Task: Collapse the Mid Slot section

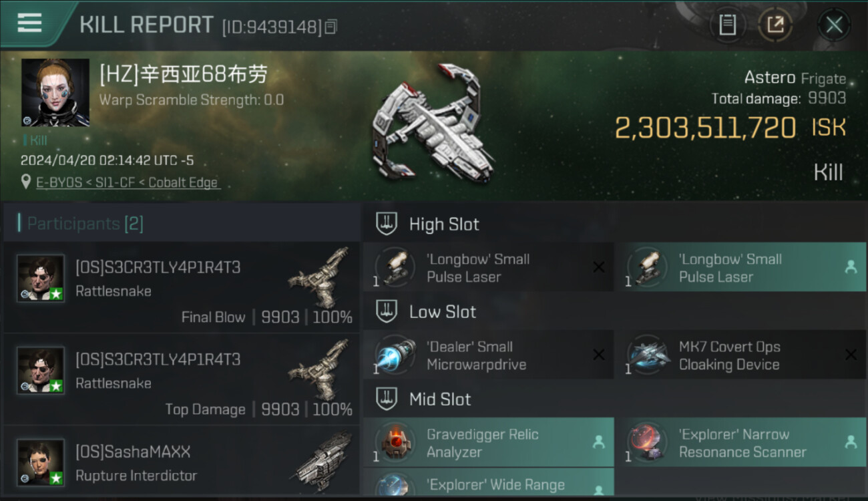Action: click(387, 399)
